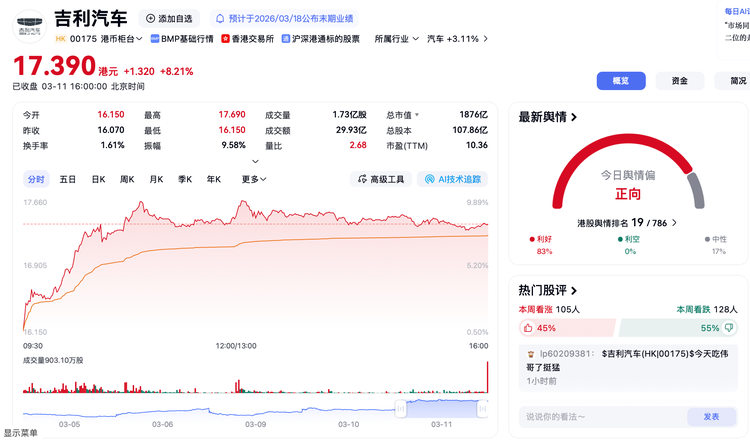Expand more quote data with chevron
The height and width of the screenshot is (441, 750).
254,160
